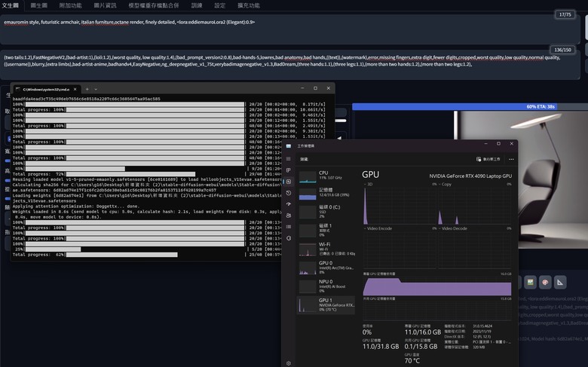588x367 pixels.
Task: Click the 11.0/16.0 GB dedicated memory value
Action: (423, 332)
